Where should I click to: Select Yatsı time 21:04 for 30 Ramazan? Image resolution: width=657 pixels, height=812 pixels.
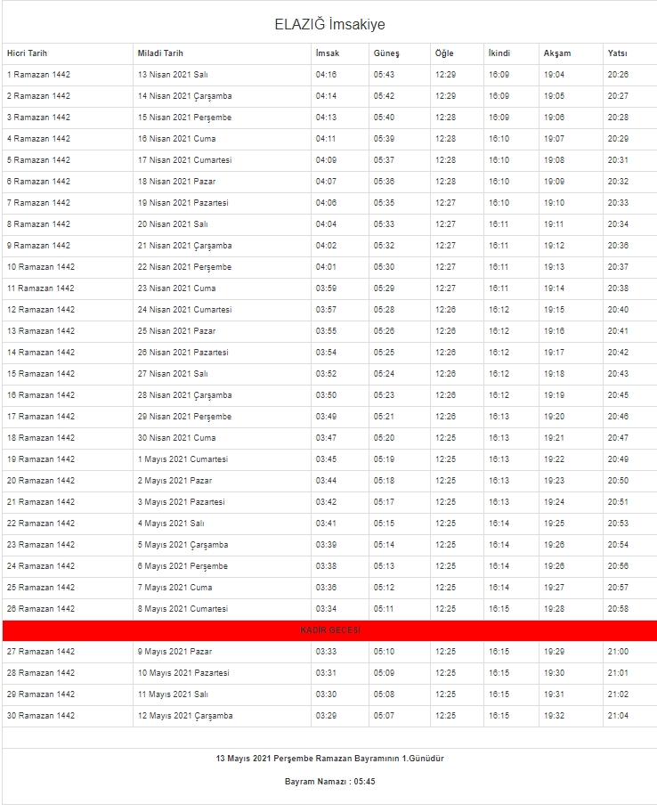(618, 716)
